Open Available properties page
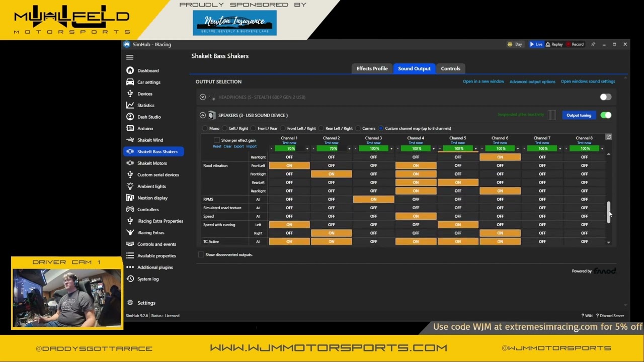644x362 pixels. point(156,256)
